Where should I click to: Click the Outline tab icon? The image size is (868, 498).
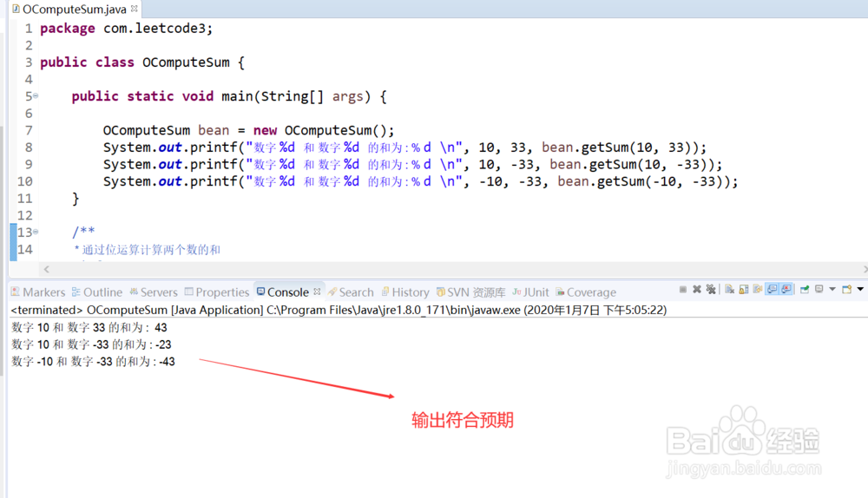(76, 292)
